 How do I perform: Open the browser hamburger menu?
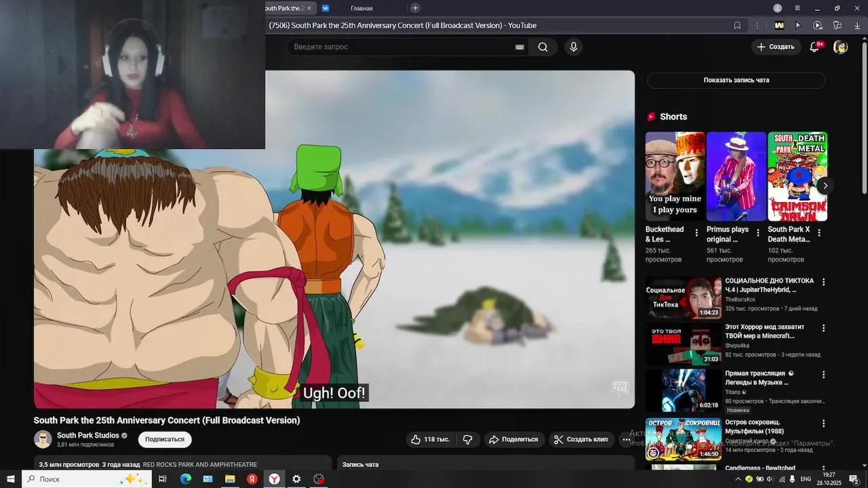click(797, 8)
